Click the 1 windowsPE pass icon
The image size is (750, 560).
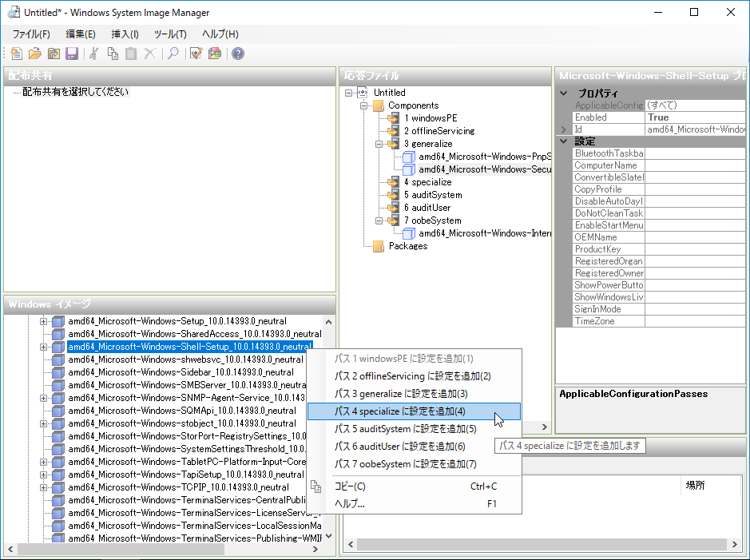[x=393, y=118]
